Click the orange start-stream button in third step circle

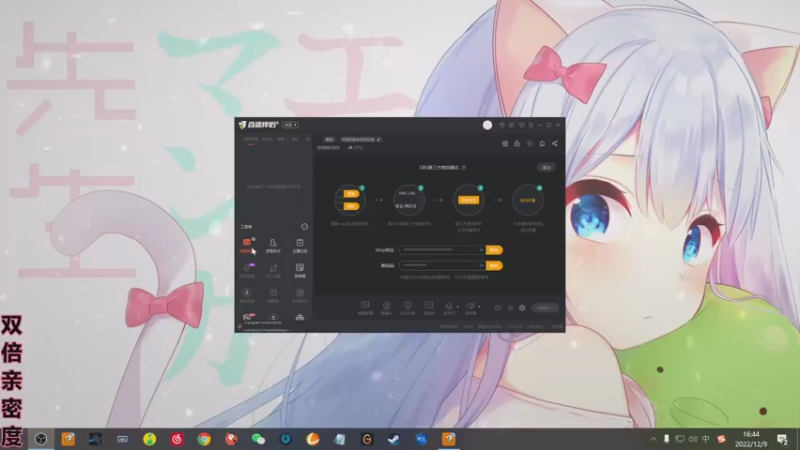[x=468, y=200]
